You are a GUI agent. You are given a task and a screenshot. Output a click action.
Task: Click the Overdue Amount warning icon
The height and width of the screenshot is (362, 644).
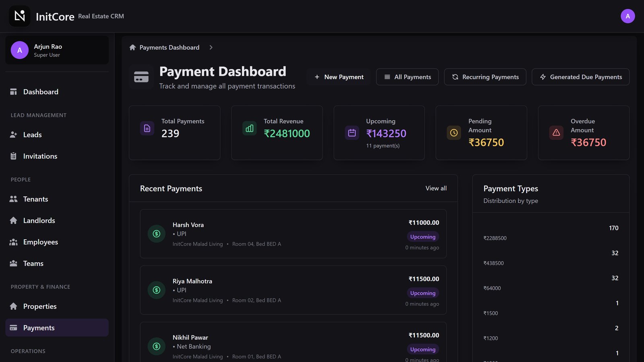pyautogui.click(x=556, y=133)
